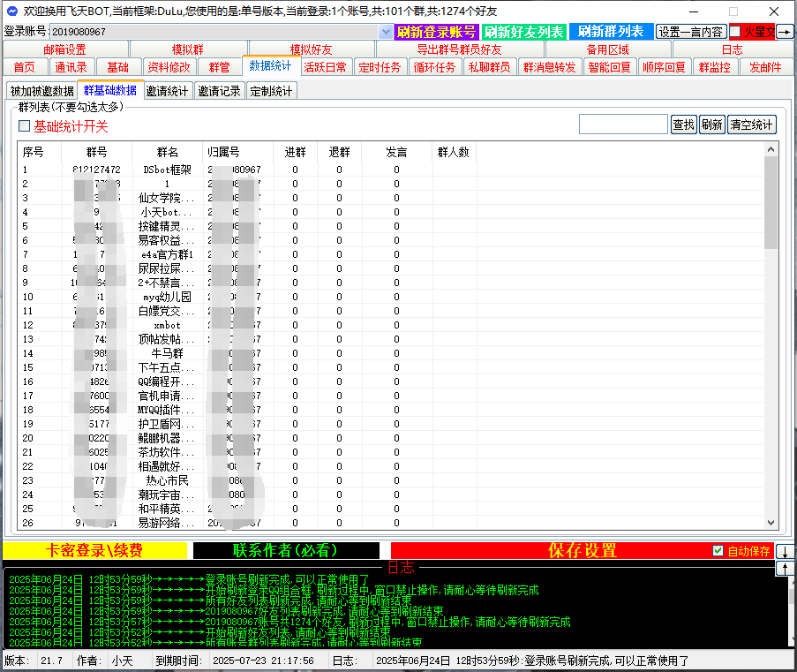Open the 群管 tab
797x672 pixels.
(x=219, y=67)
